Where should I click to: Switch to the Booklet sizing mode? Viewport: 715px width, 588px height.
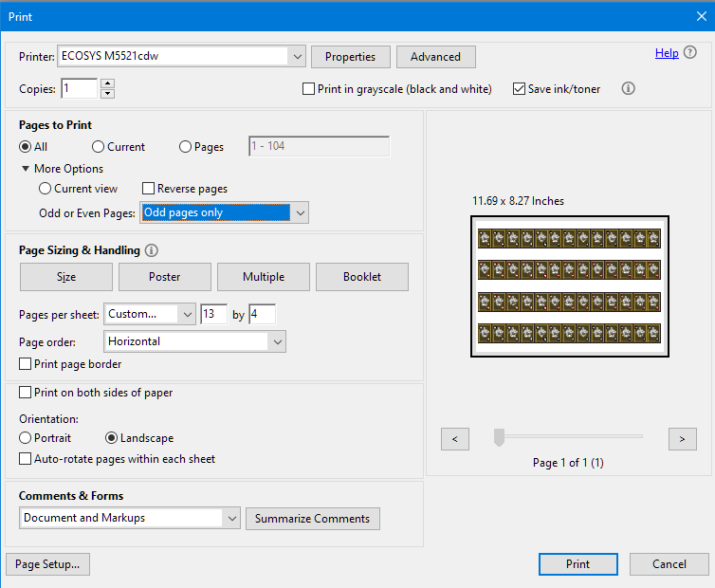[x=362, y=277]
